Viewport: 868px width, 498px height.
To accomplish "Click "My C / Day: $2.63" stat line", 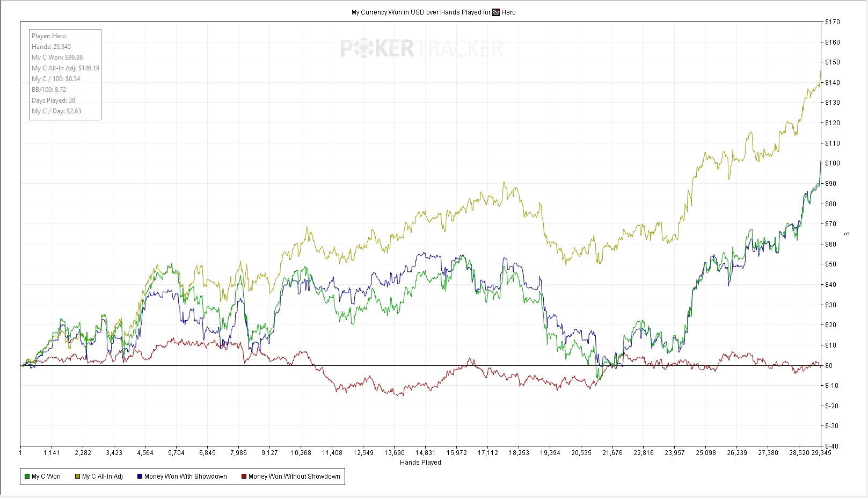I will [x=56, y=111].
